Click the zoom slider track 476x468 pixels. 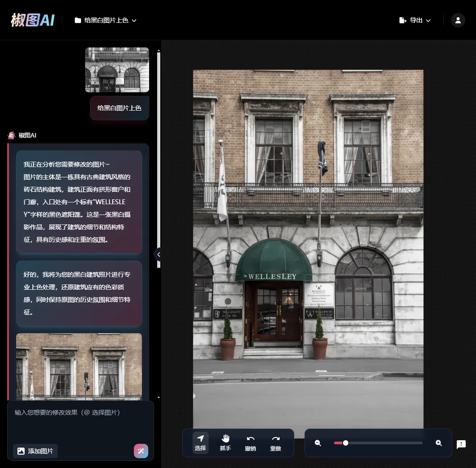coord(378,443)
